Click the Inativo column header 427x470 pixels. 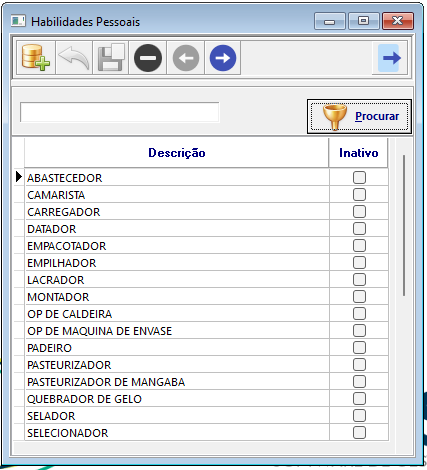pyautogui.click(x=359, y=153)
